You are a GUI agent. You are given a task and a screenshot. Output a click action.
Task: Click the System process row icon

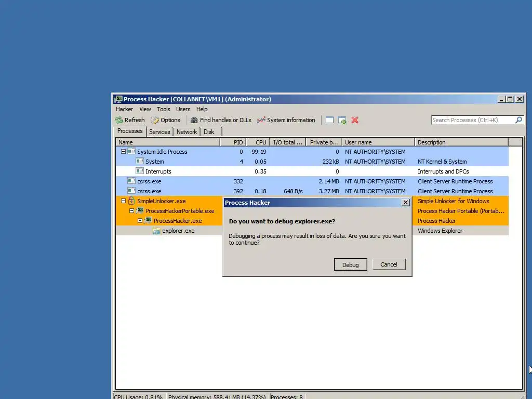point(139,161)
